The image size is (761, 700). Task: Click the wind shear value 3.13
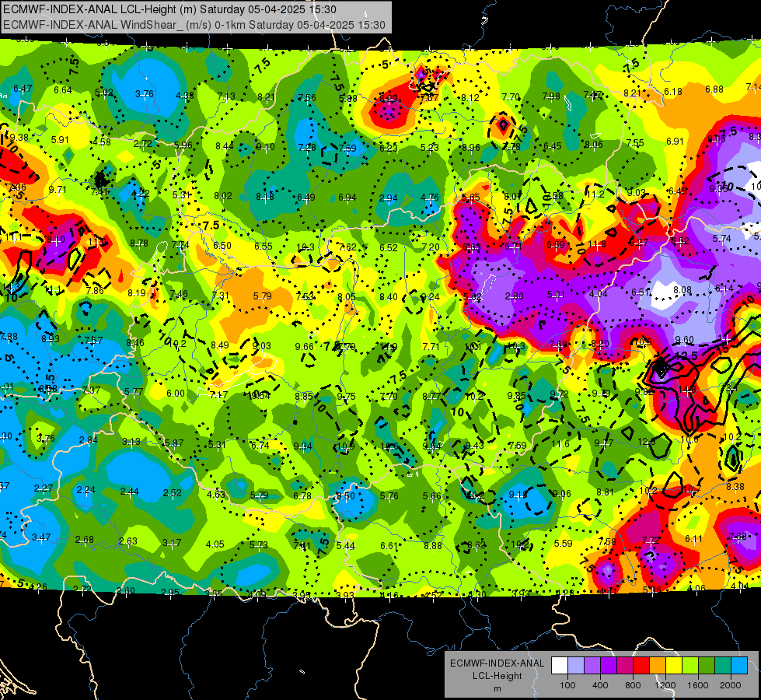[131, 442]
